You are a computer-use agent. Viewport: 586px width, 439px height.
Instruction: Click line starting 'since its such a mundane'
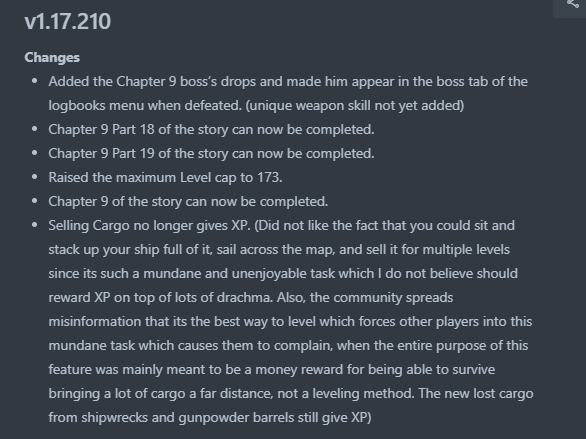(x=283, y=273)
